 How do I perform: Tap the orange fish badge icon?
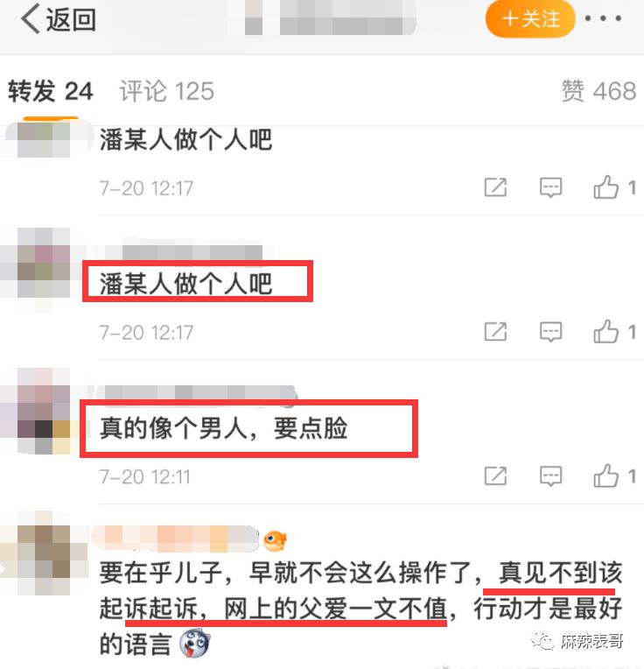(x=275, y=540)
